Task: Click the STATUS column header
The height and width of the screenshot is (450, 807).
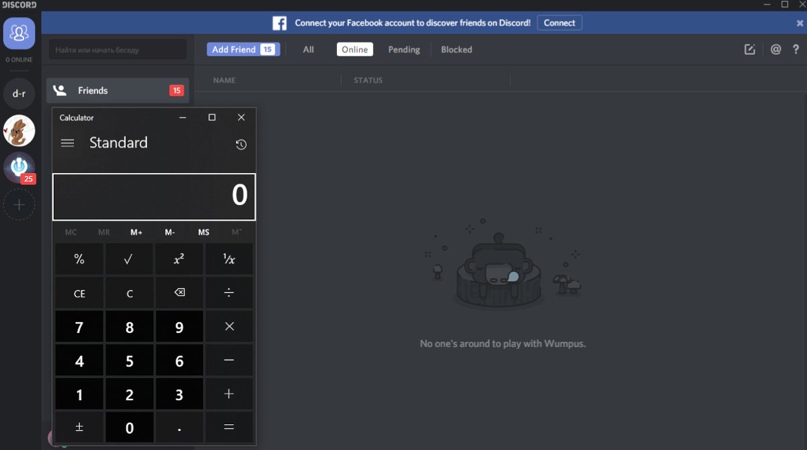Action: pos(368,80)
